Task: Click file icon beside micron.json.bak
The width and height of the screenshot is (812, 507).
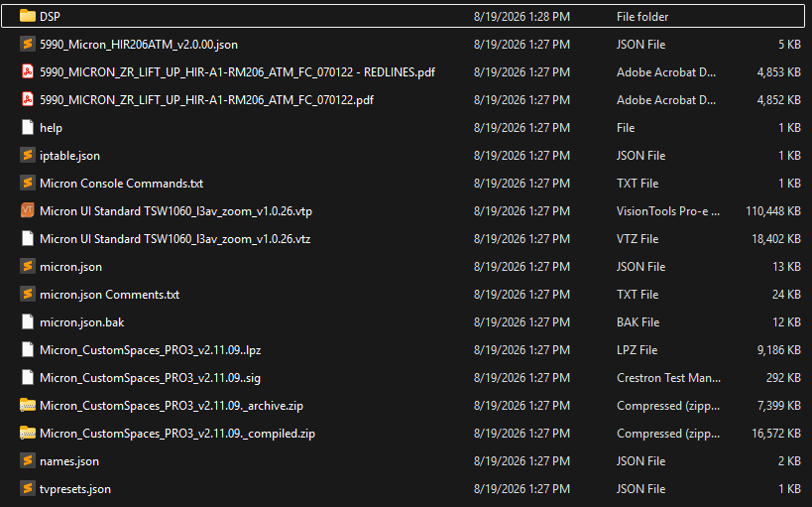Action: tap(28, 321)
